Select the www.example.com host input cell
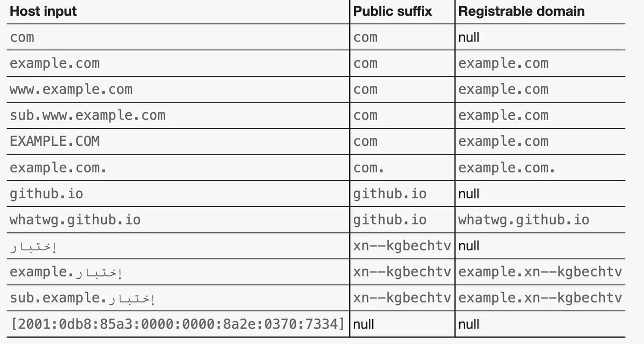Viewport: 644px width, 344px height. coord(71,89)
